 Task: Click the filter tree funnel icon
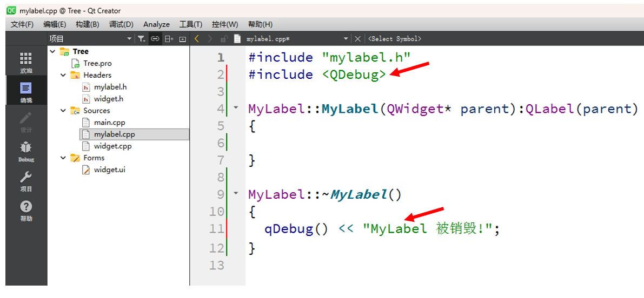tap(141, 39)
